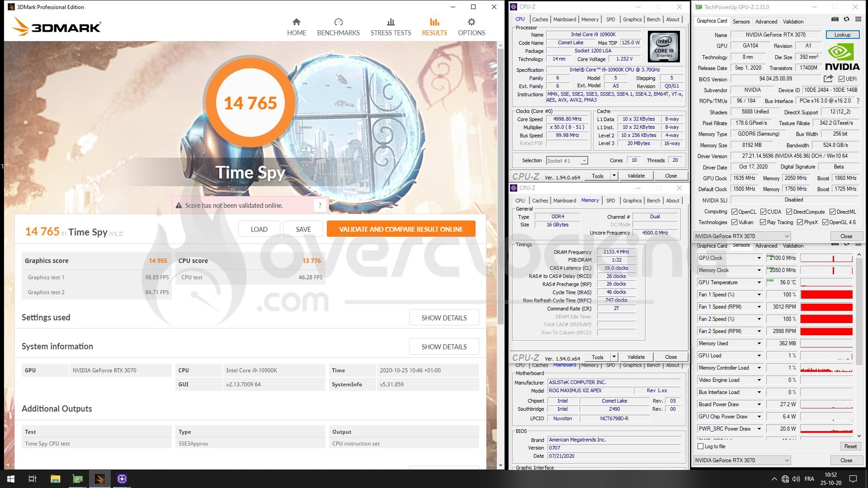Click the BIOS export share icon in GPU-Z
The image size is (868, 488).
point(828,79)
